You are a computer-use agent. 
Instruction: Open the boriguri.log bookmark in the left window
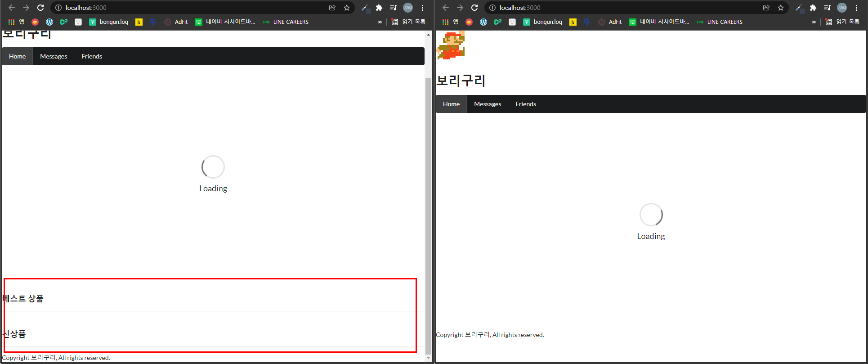[x=109, y=22]
